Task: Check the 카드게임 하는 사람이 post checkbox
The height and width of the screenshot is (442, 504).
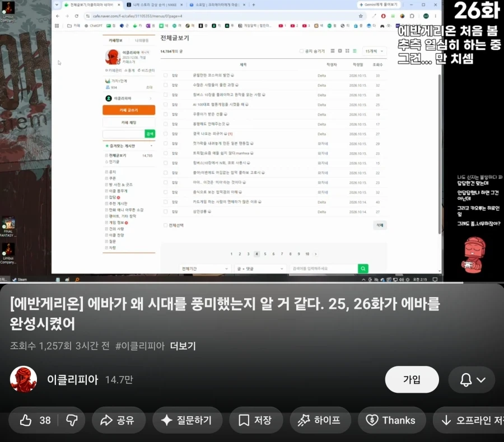Action: pyautogui.click(x=166, y=202)
